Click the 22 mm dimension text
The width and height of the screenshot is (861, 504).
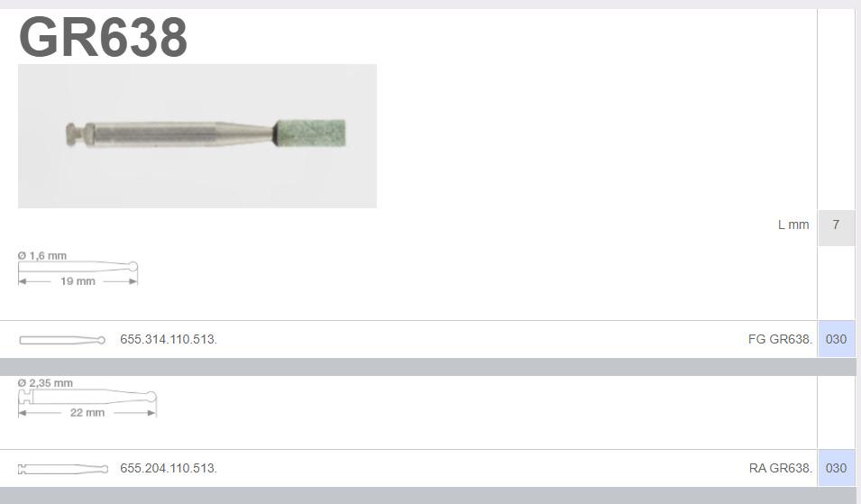tap(87, 412)
